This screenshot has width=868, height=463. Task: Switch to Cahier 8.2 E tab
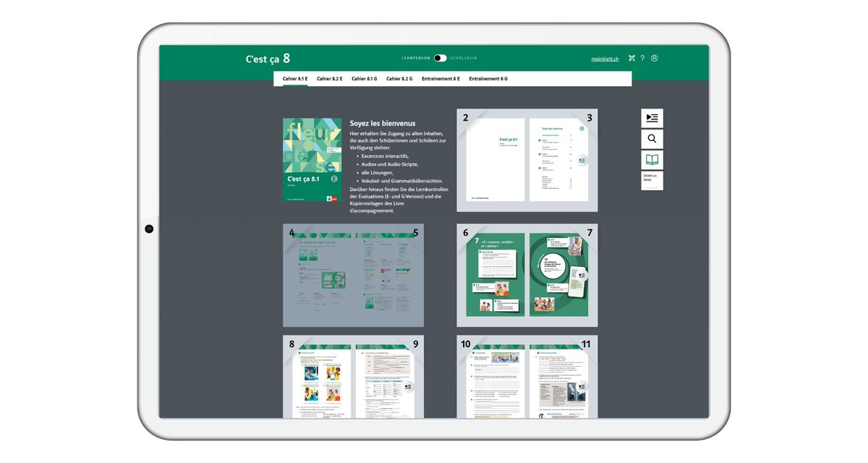coord(329,78)
